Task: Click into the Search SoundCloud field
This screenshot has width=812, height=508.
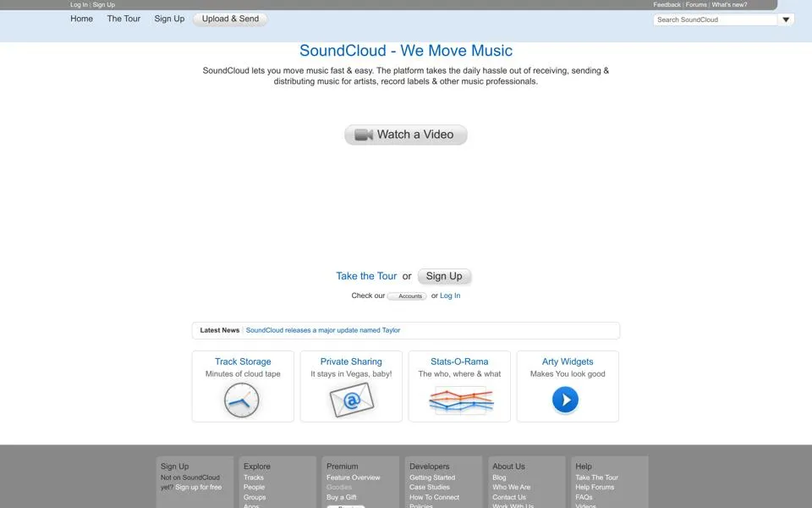Action: tap(716, 19)
